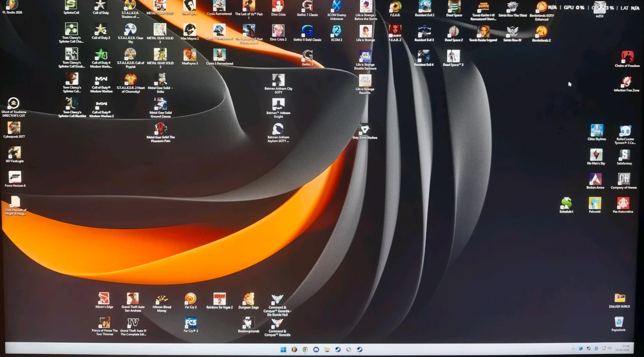
Task: Open Crysis 3 Remastered shortcut
Action: (220, 56)
